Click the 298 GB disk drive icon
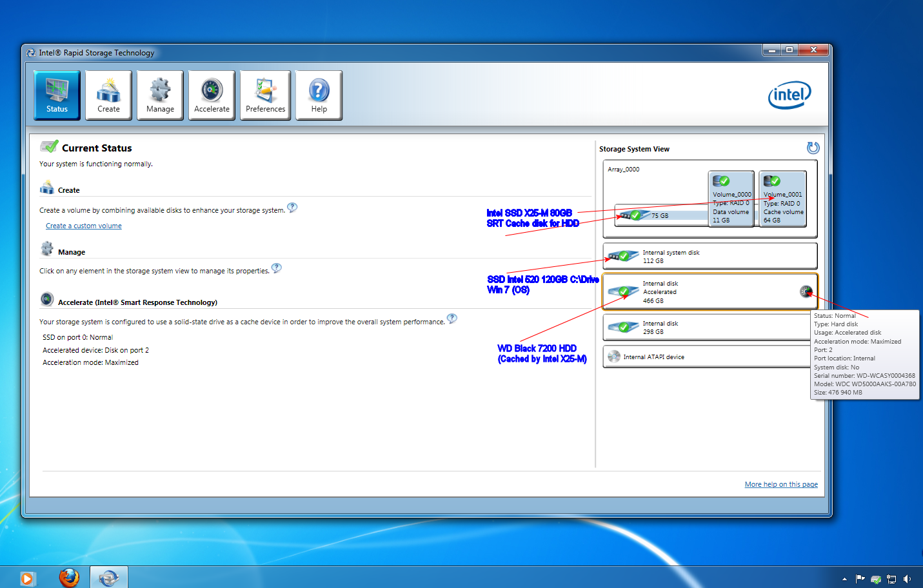923x588 pixels. [x=623, y=327]
